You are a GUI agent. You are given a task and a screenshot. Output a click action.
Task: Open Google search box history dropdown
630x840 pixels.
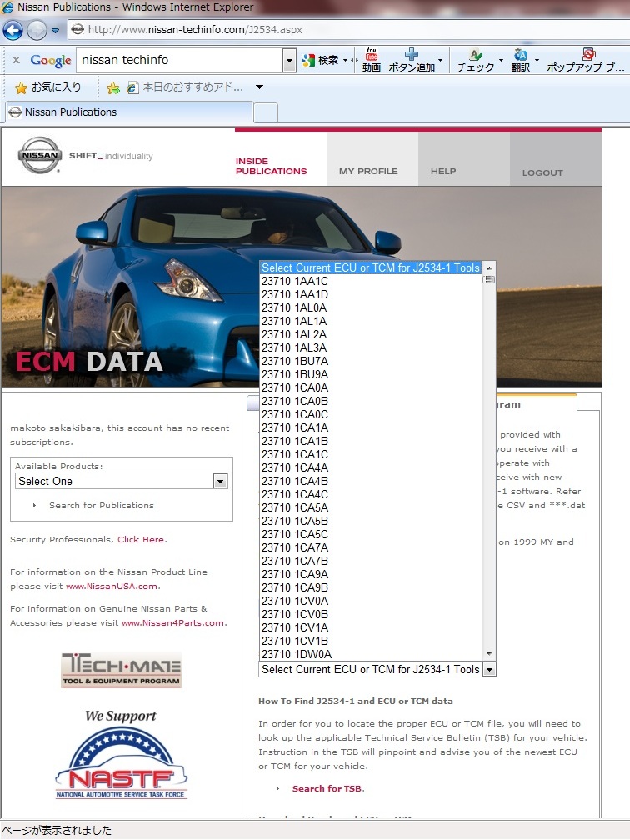click(289, 60)
